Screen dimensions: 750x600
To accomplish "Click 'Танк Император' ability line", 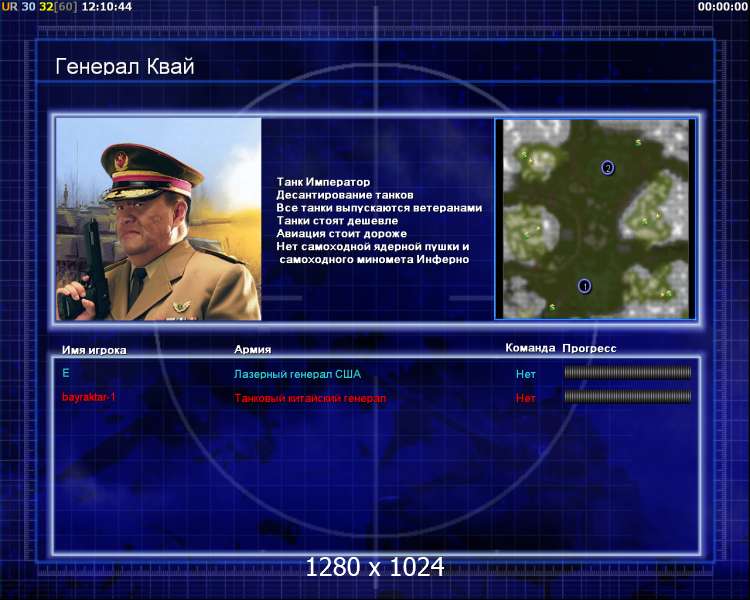I will click(323, 182).
